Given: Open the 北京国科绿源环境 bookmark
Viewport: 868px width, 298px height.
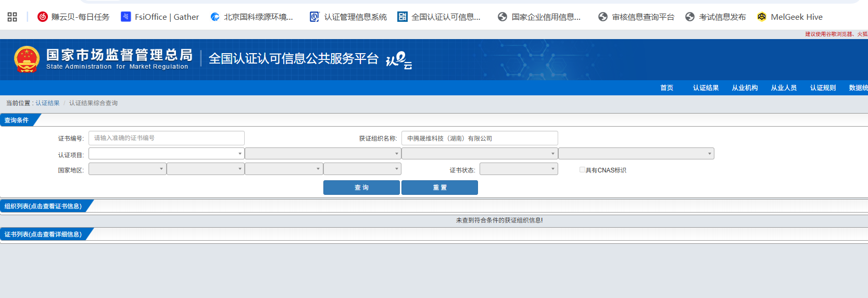Looking at the screenshot, I should coord(251,17).
